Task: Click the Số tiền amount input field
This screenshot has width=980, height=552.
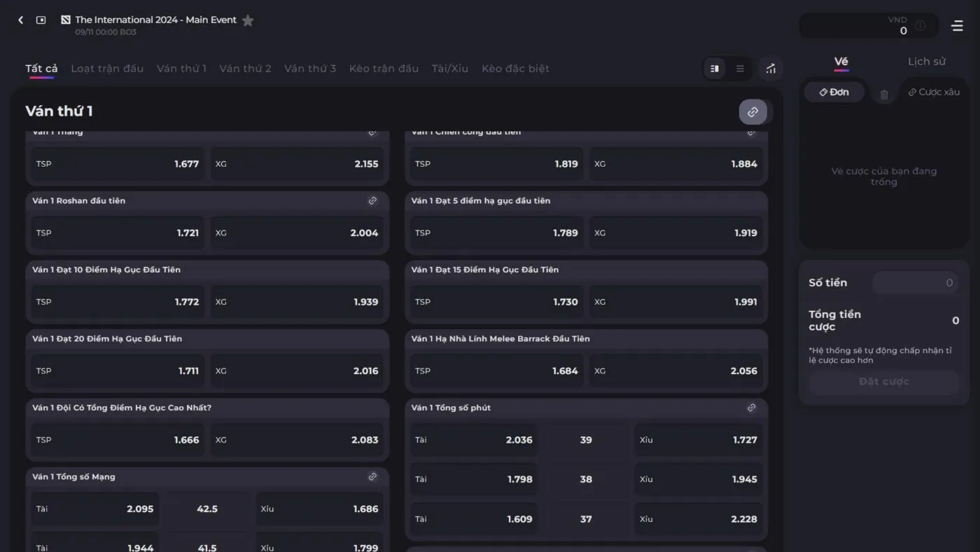Action: pyautogui.click(x=916, y=282)
